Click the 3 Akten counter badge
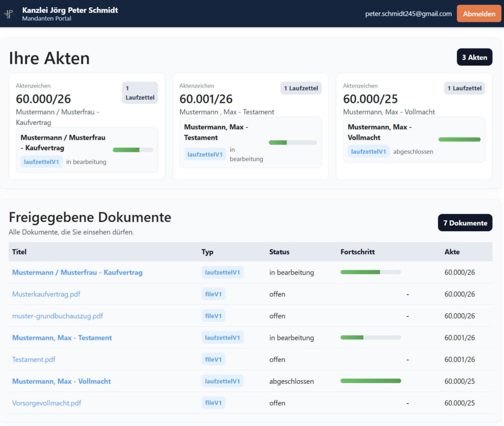 (474, 57)
